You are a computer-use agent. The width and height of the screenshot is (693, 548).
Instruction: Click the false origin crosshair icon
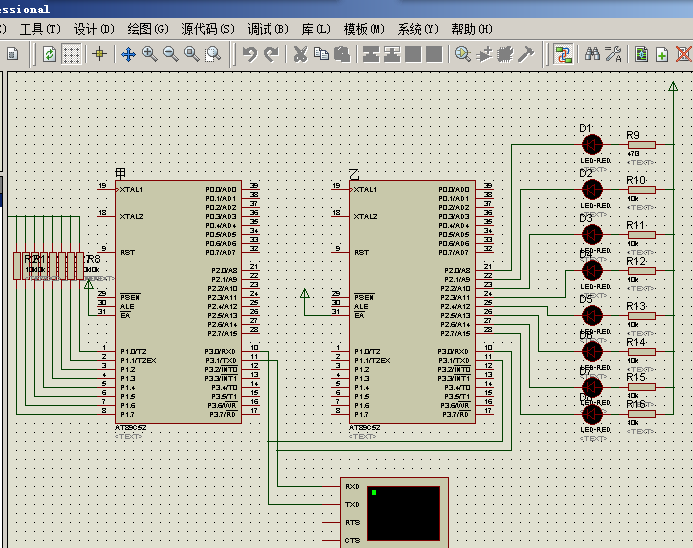click(99, 54)
